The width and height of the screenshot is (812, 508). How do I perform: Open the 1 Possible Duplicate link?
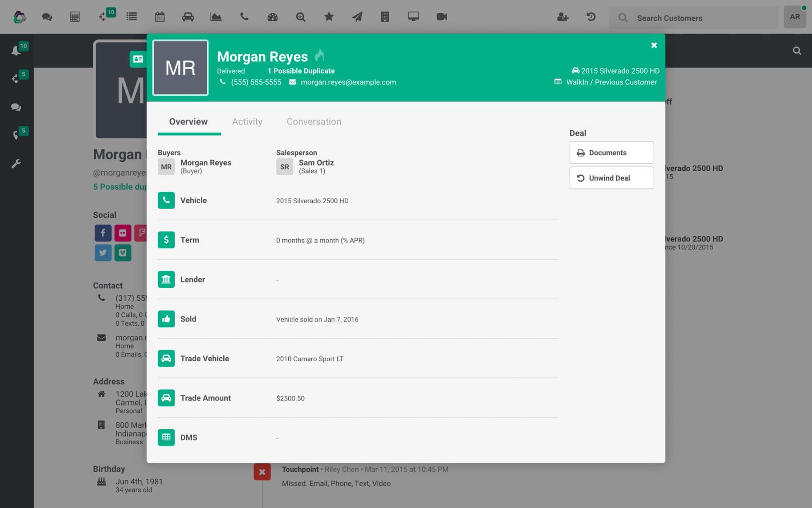[x=301, y=71]
